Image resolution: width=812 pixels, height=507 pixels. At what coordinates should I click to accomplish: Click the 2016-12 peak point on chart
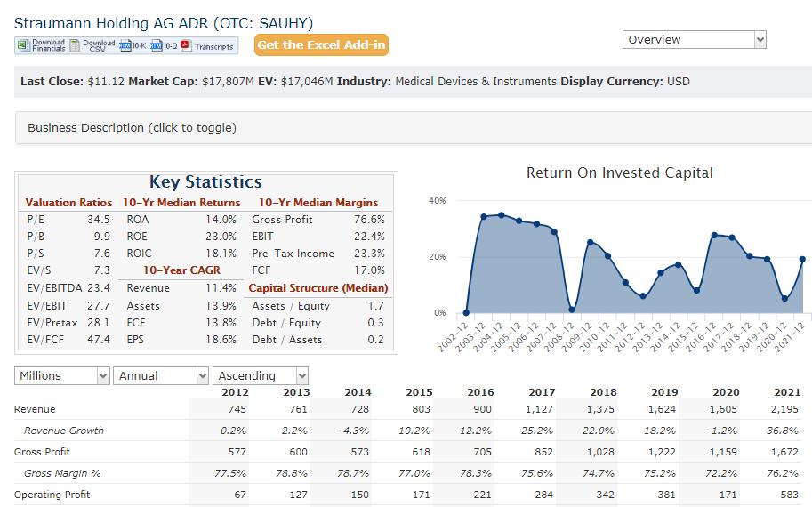point(714,235)
